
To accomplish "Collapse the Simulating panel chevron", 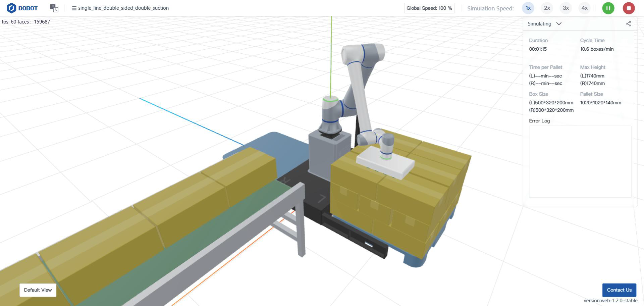I will (558, 24).
